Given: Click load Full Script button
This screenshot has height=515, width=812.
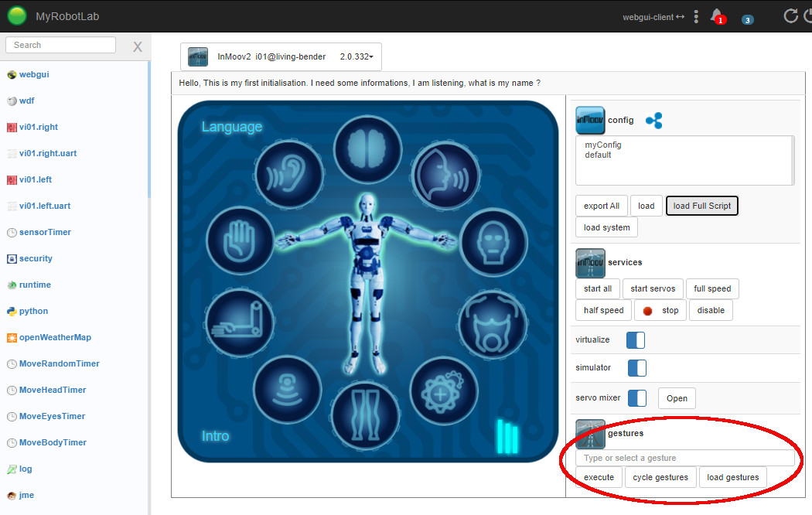Looking at the screenshot, I should pos(701,206).
